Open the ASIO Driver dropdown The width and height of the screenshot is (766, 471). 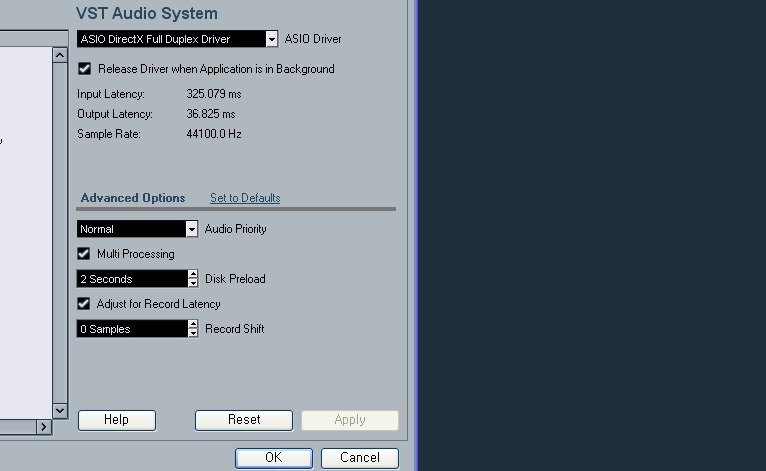point(177,39)
